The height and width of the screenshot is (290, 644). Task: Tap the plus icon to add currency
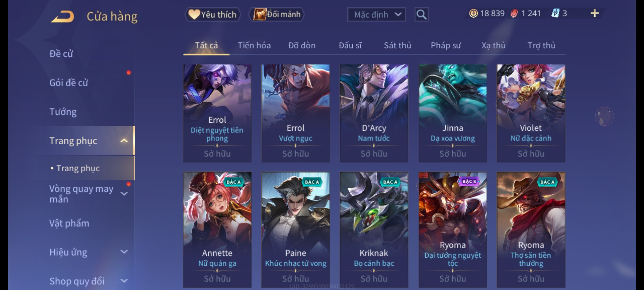pyautogui.click(x=595, y=13)
